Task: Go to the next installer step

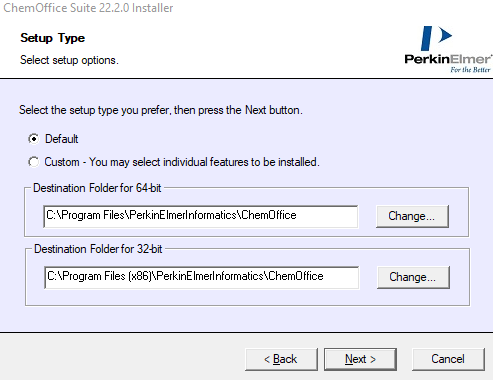Action: pyautogui.click(x=360, y=359)
